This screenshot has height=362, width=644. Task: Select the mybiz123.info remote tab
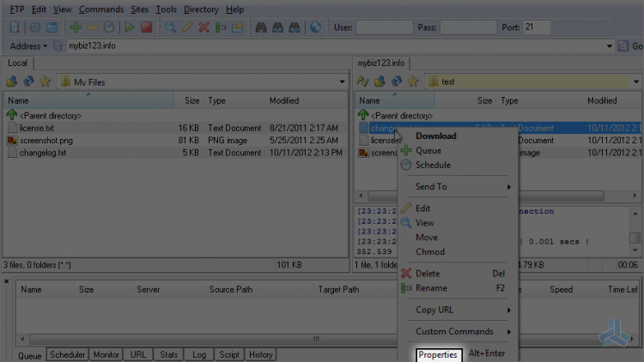coord(380,63)
